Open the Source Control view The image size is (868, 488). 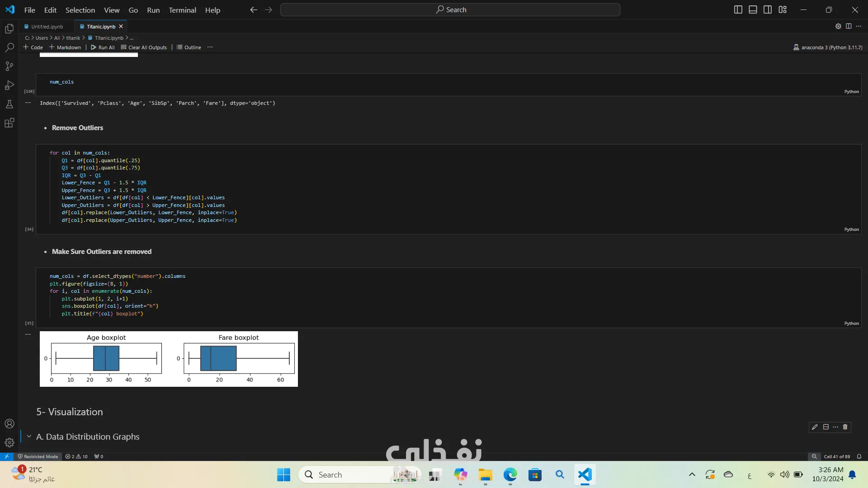[x=9, y=66]
